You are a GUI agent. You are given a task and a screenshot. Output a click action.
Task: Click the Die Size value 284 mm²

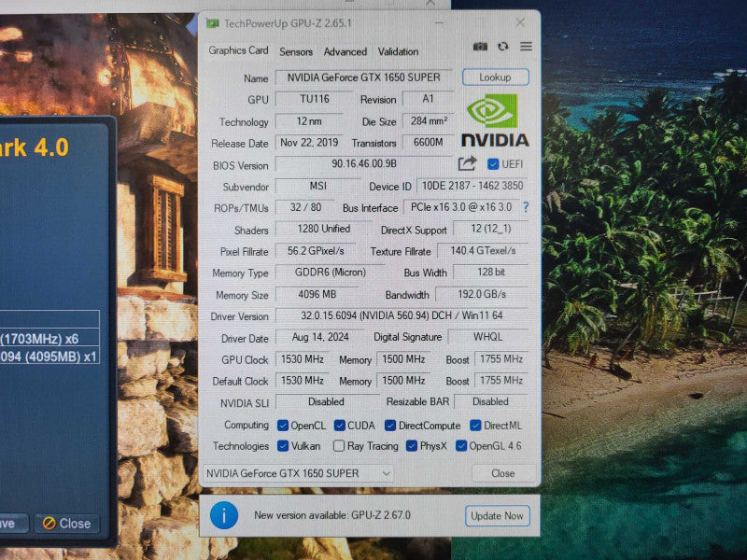[x=429, y=121]
